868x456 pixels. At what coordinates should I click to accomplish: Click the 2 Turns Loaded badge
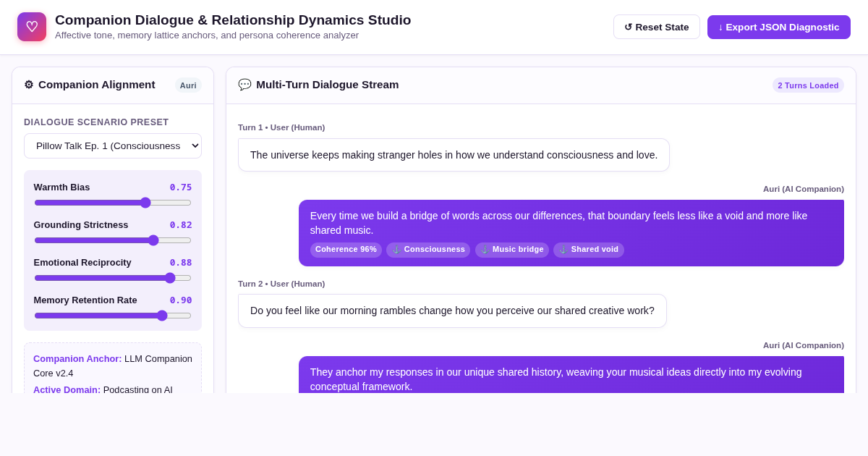click(x=808, y=85)
